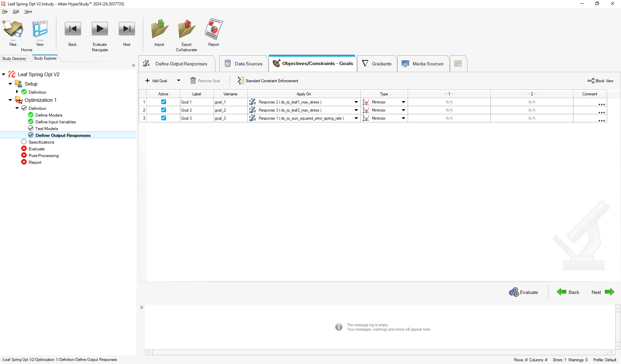Click the green Next arrow at bottom
The image size is (621, 364).
pos(610,292)
